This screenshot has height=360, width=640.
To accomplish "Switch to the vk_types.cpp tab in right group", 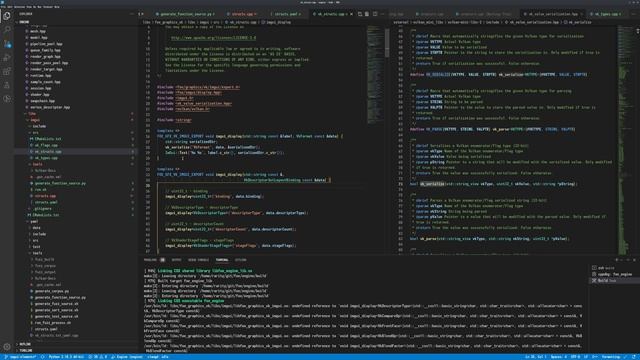I will [x=606, y=14].
